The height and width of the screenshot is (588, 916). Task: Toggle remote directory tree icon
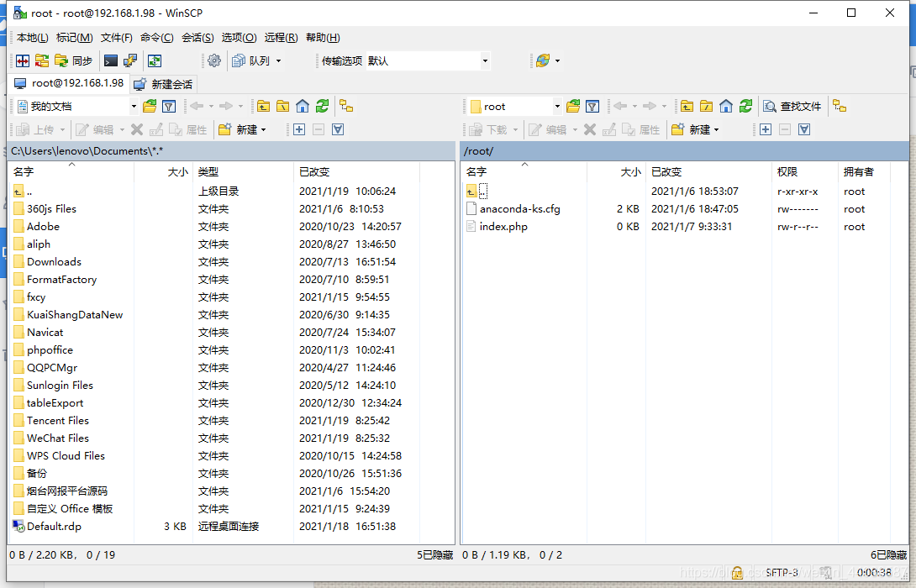click(x=840, y=107)
